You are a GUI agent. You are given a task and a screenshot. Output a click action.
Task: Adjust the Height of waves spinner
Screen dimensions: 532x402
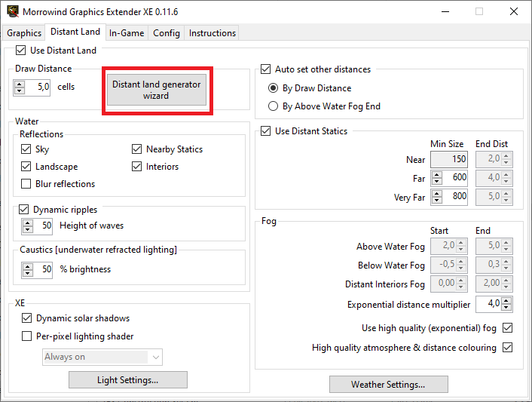27,226
